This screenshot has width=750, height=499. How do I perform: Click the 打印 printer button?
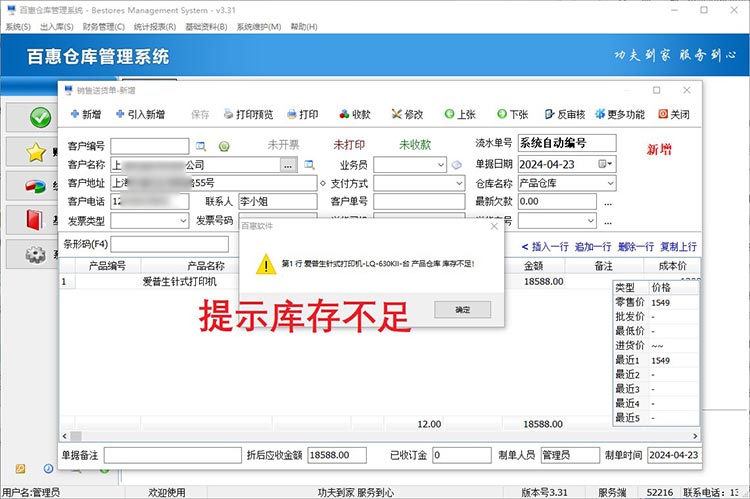point(303,114)
